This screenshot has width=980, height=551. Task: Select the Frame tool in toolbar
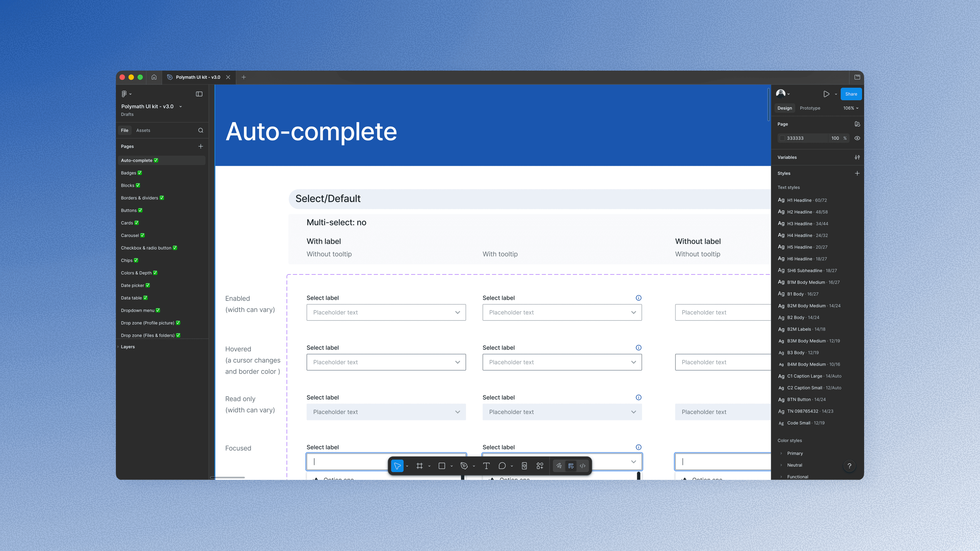pos(419,466)
